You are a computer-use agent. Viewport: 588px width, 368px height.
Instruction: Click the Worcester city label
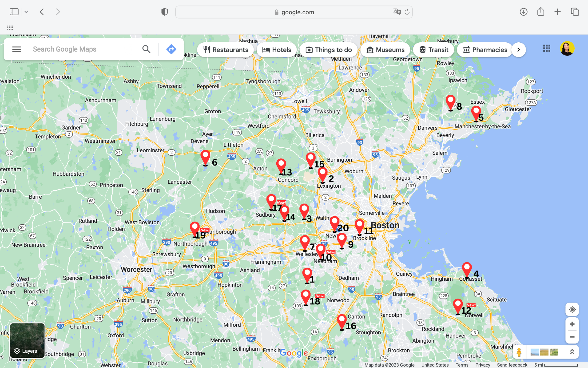click(137, 269)
